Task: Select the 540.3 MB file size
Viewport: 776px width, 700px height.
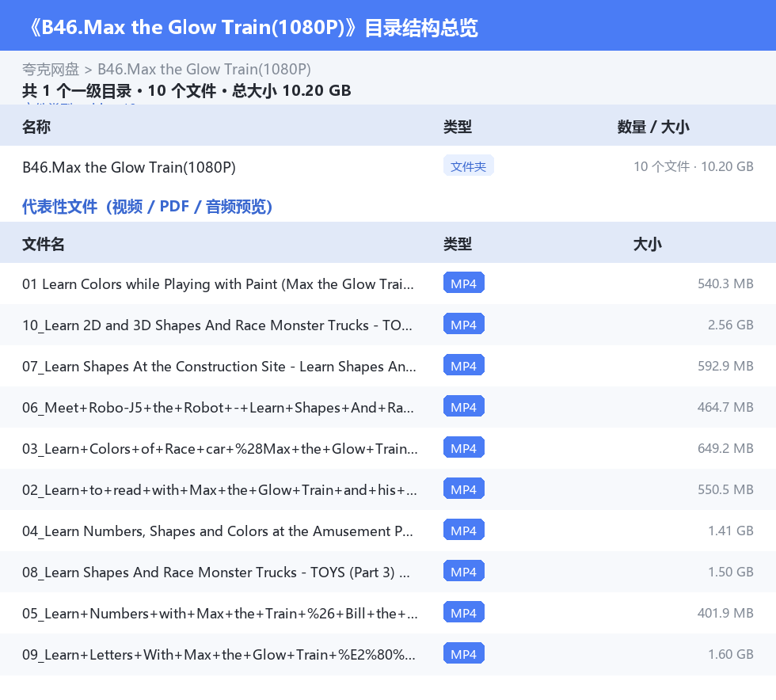Action: (725, 283)
